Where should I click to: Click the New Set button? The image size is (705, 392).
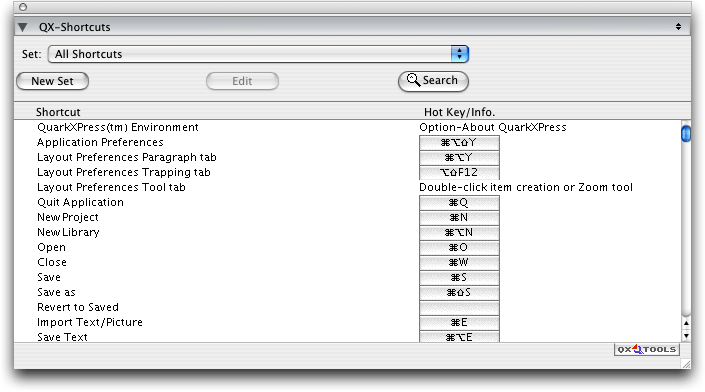point(53,81)
